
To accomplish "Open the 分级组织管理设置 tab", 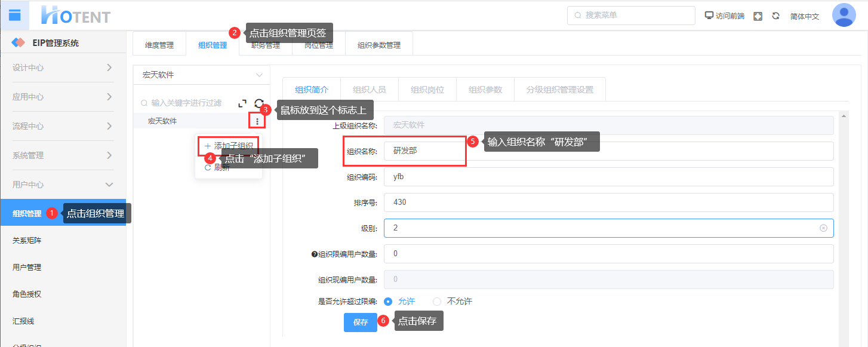I will tap(560, 90).
